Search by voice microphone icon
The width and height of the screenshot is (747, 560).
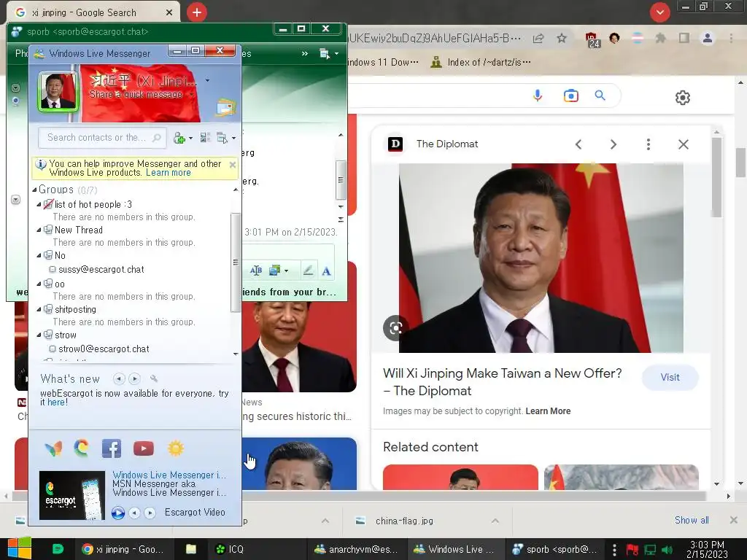[538, 96]
